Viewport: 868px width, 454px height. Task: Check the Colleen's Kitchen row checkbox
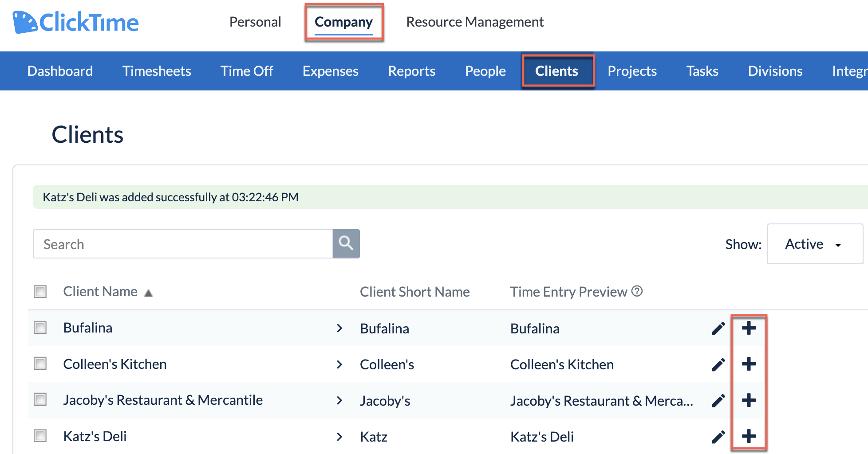[40, 364]
